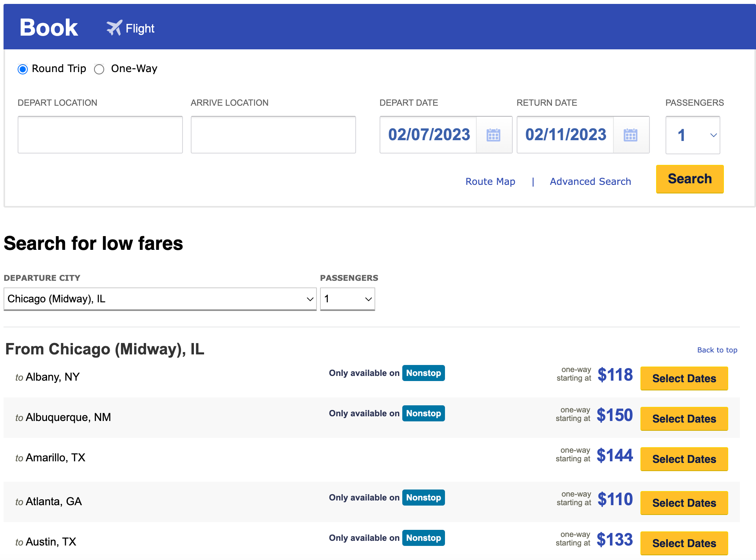Select the Round Trip radio button
Screen dimensions: 756x560
tap(23, 69)
